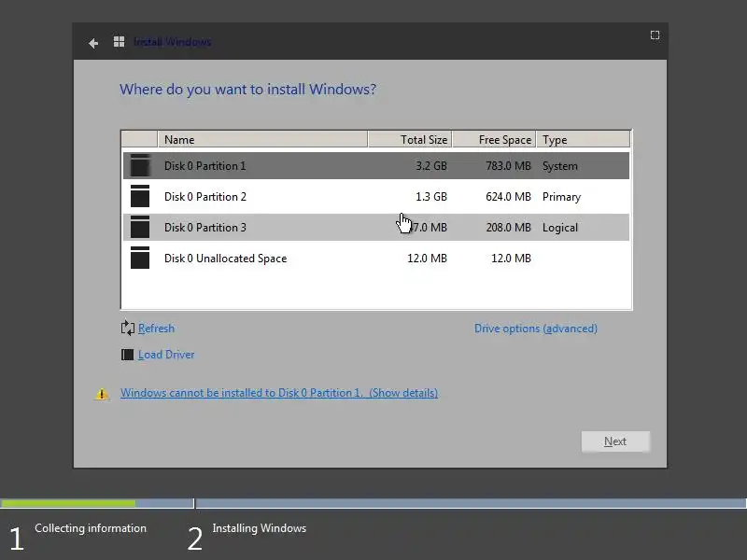This screenshot has width=747, height=560.
Task: Click the 3.2 GB total size value
Action: (431, 166)
